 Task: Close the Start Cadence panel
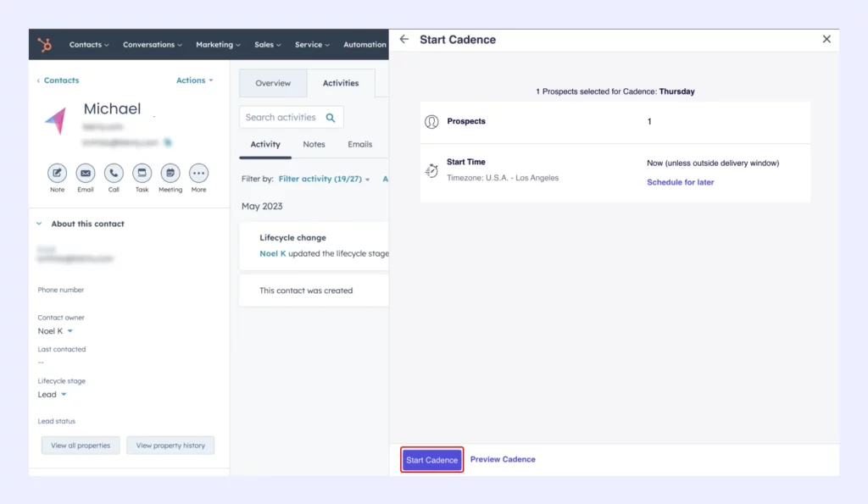click(826, 40)
